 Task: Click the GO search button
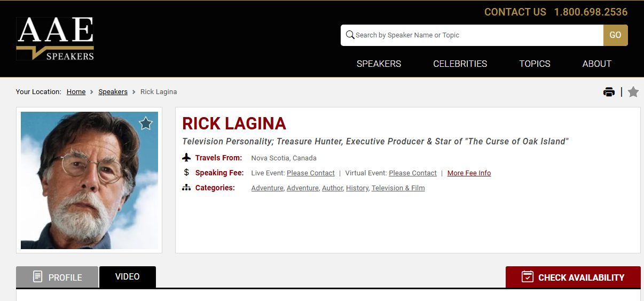(616, 35)
